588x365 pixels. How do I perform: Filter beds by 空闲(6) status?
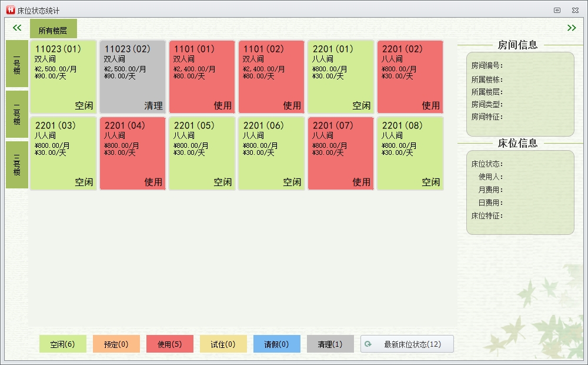pyautogui.click(x=62, y=344)
